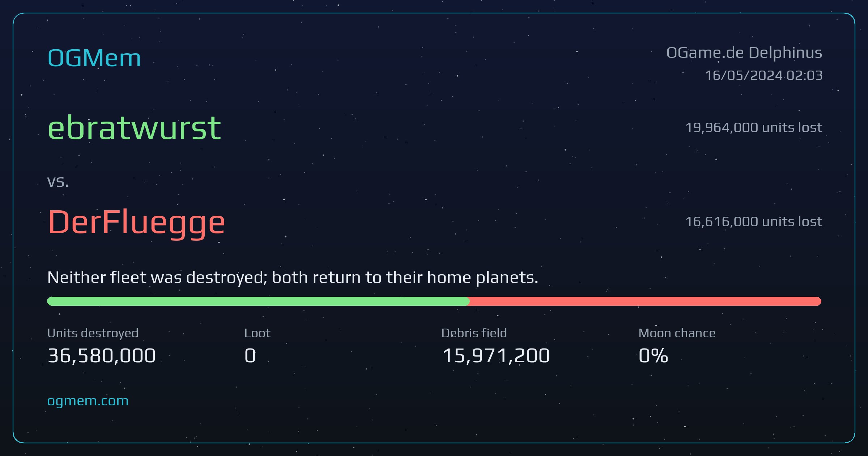
Task: Select attacker name ebratwurst
Action: [x=134, y=127]
